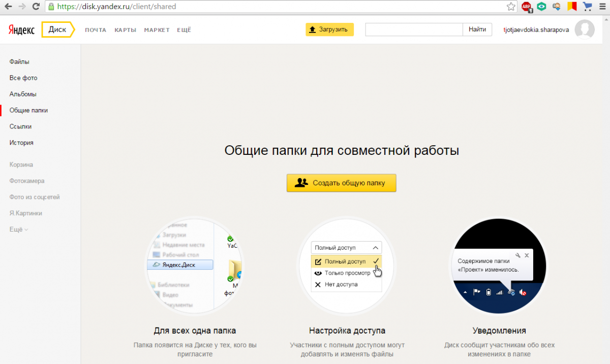This screenshot has height=364, width=610.
Task: Go to История in the sidebar
Action: [x=21, y=143]
